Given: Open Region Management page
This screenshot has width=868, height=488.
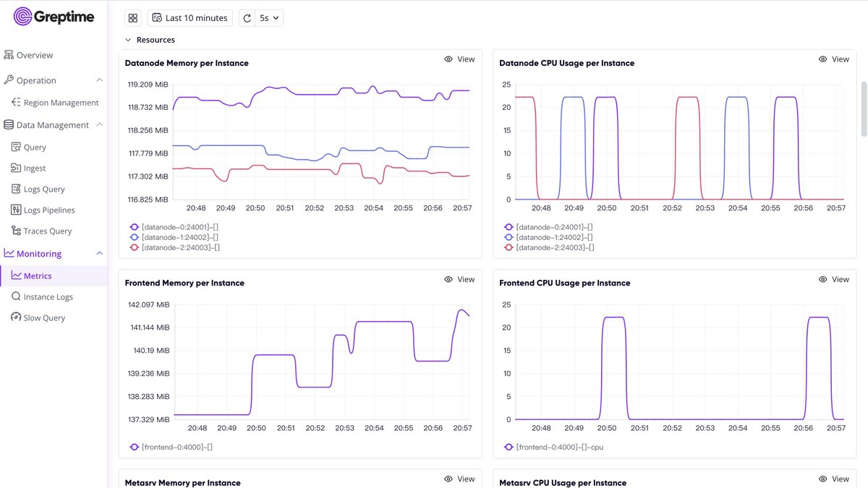Looking at the screenshot, I should 61,103.
